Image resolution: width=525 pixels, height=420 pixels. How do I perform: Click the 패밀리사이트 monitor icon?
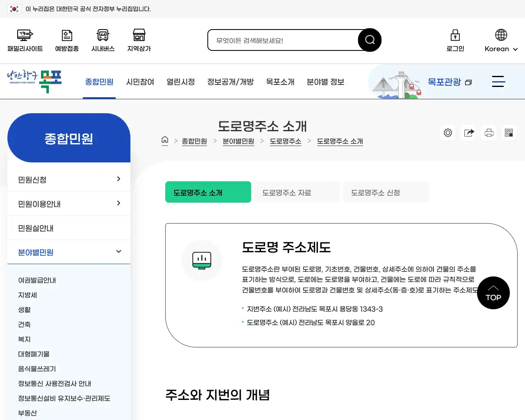pos(24,35)
